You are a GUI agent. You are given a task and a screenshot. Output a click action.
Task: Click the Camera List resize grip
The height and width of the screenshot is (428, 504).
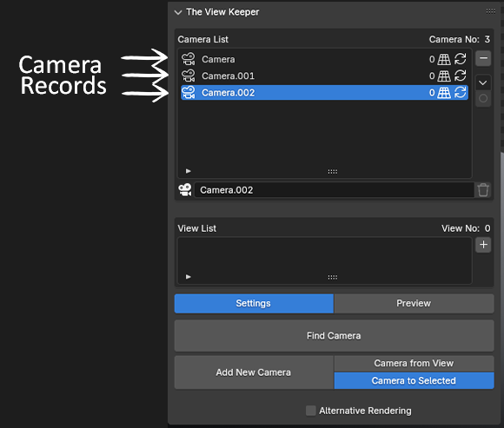click(333, 171)
